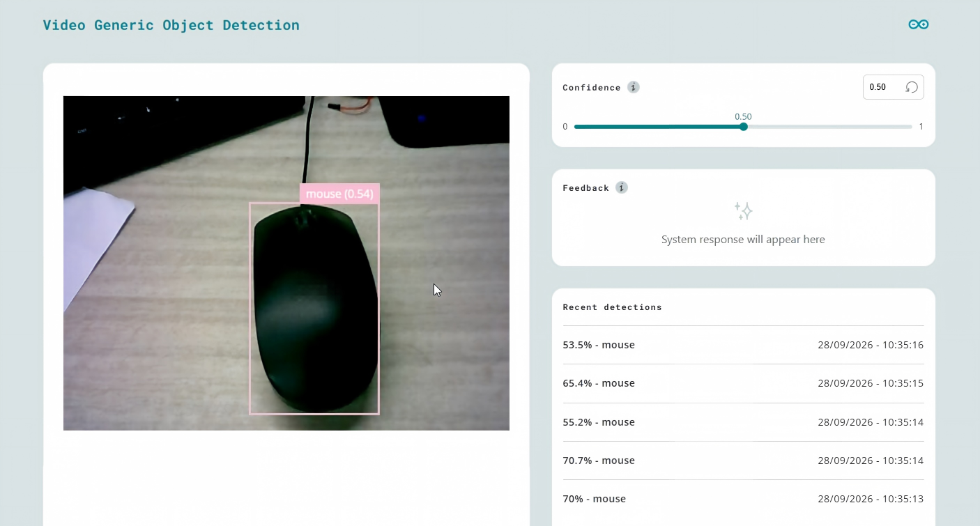Click the sparkle icon in Feedback panel
This screenshot has width=980, height=526.
pos(743,211)
